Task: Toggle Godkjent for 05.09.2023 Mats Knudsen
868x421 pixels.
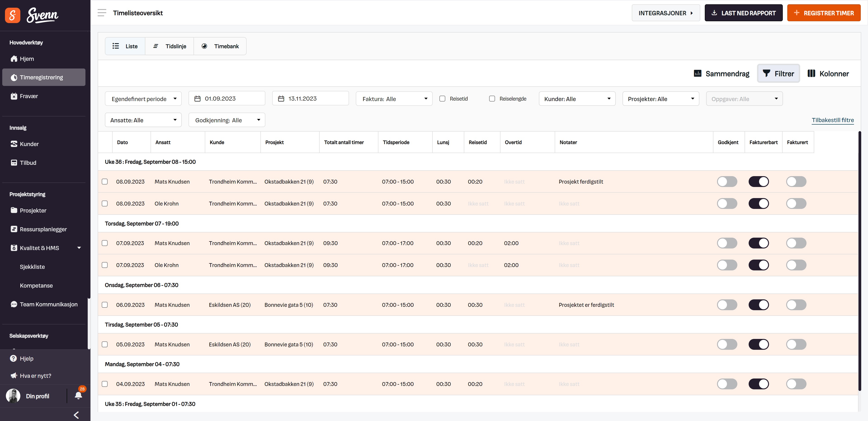Action: pos(727,344)
